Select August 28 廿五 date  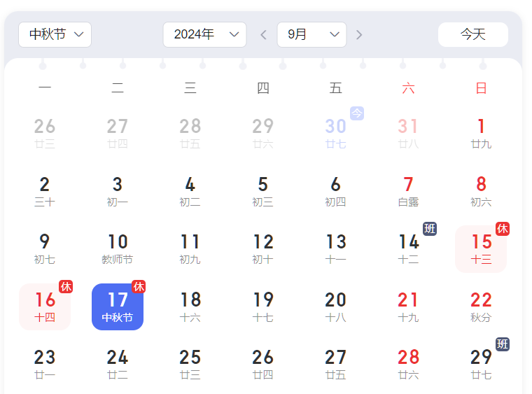pos(190,134)
